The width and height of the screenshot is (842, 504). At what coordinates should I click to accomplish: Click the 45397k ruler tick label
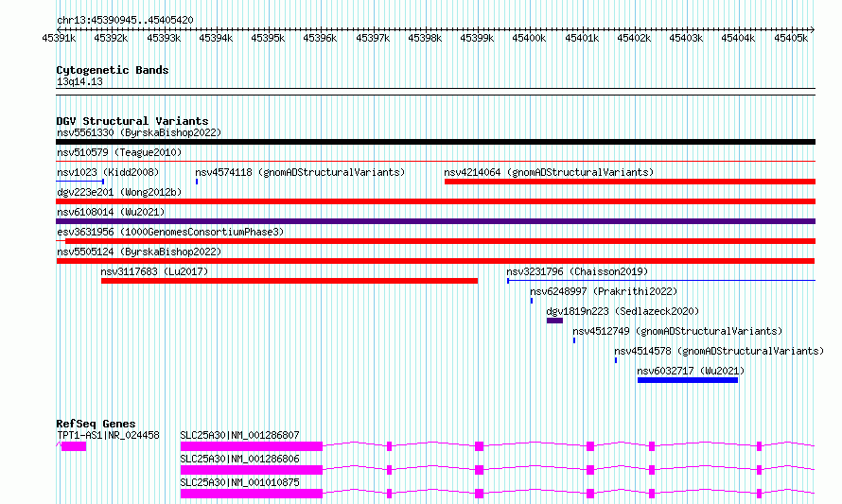point(373,38)
